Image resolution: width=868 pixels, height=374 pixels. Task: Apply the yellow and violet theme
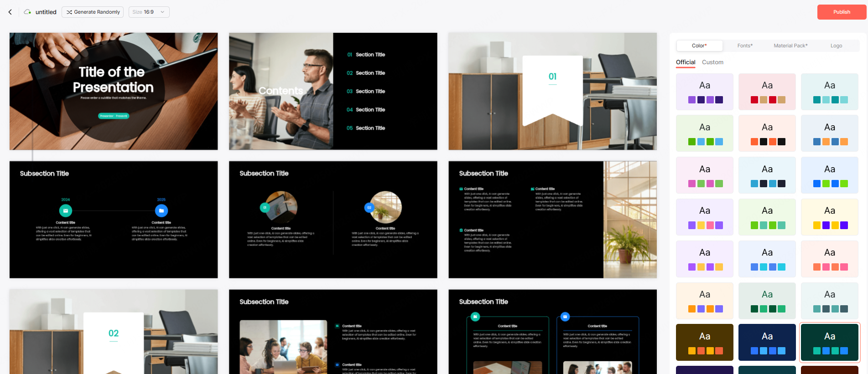(830, 217)
